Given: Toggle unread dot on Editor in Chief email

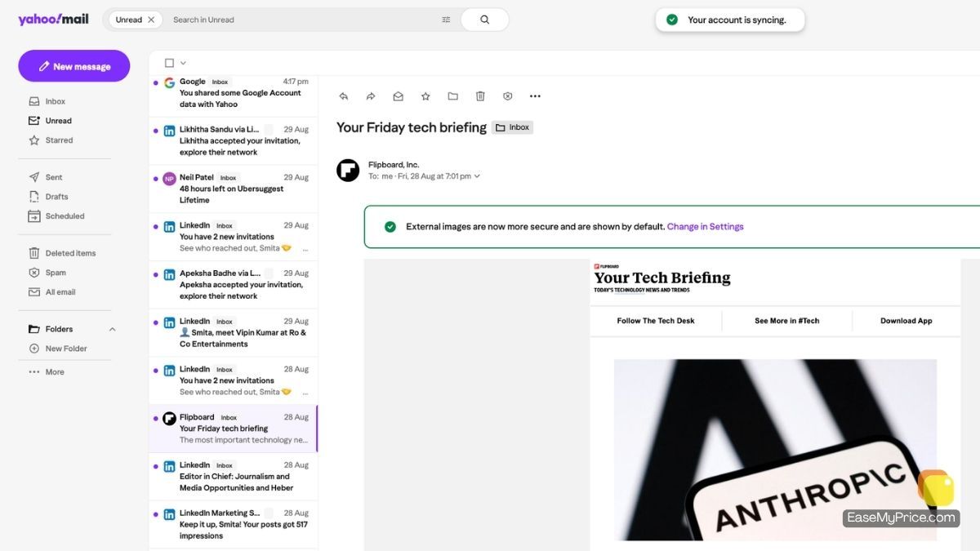Looking at the screenshot, I should click(x=155, y=466).
